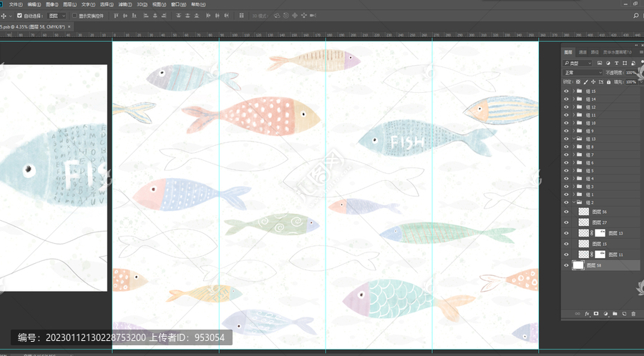The height and width of the screenshot is (356, 644).
Task: Uncheck the 自动选择 checkbox
Action: (19, 16)
